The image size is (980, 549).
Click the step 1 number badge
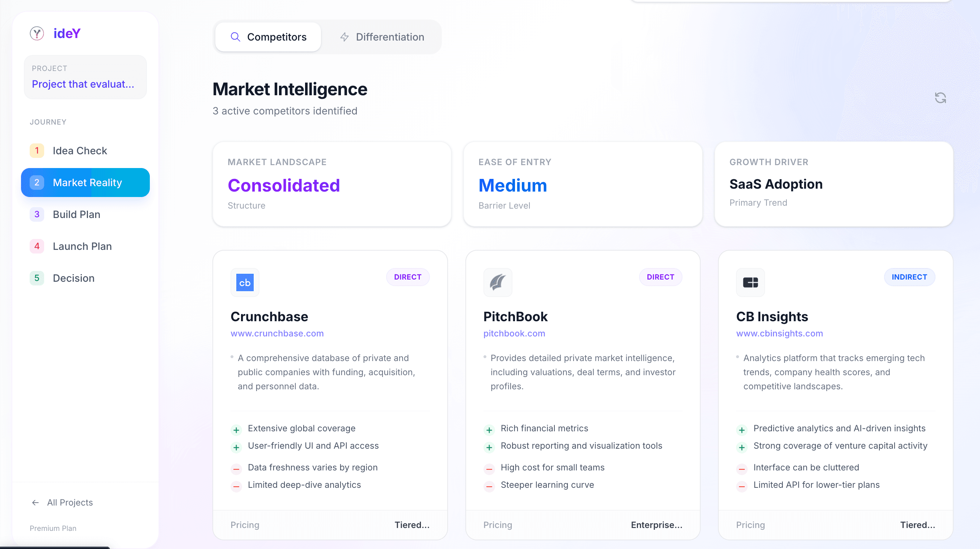[x=37, y=151]
